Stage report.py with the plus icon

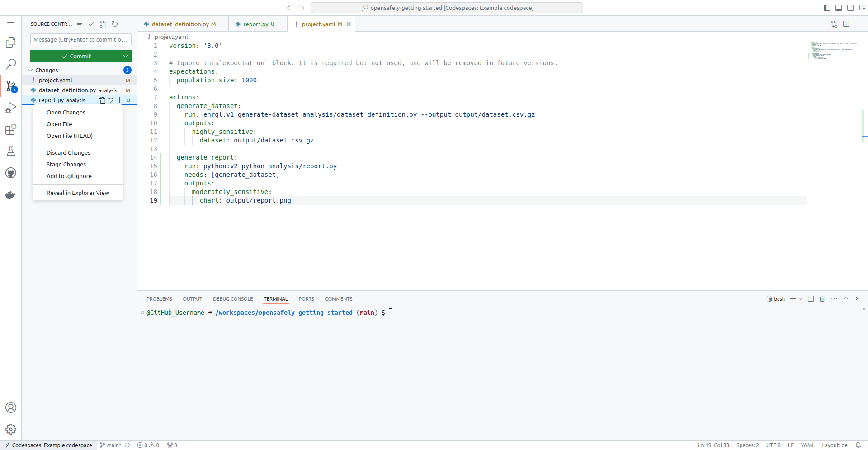click(x=120, y=100)
